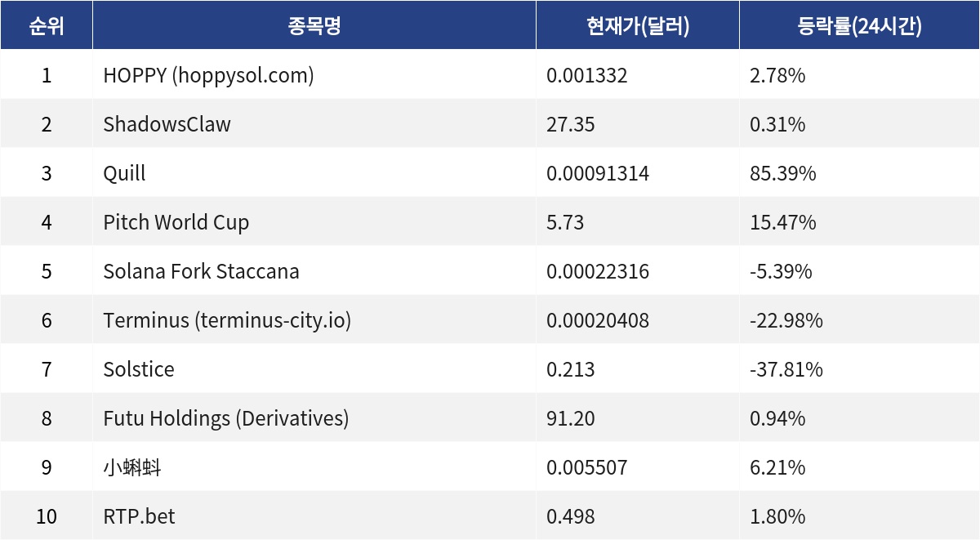Select the Solstice name cell
The image size is (980, 540).
314,369
